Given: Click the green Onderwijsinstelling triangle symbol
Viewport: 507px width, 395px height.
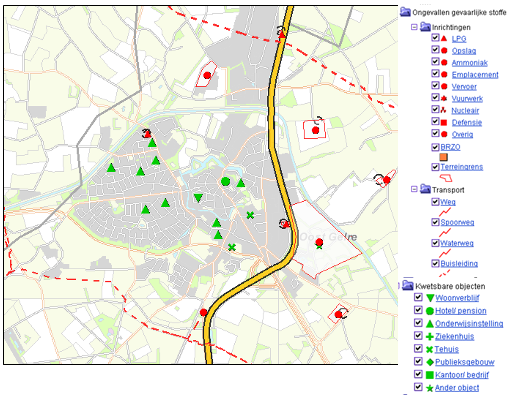Looking at the screenshot, I should 430,324.
